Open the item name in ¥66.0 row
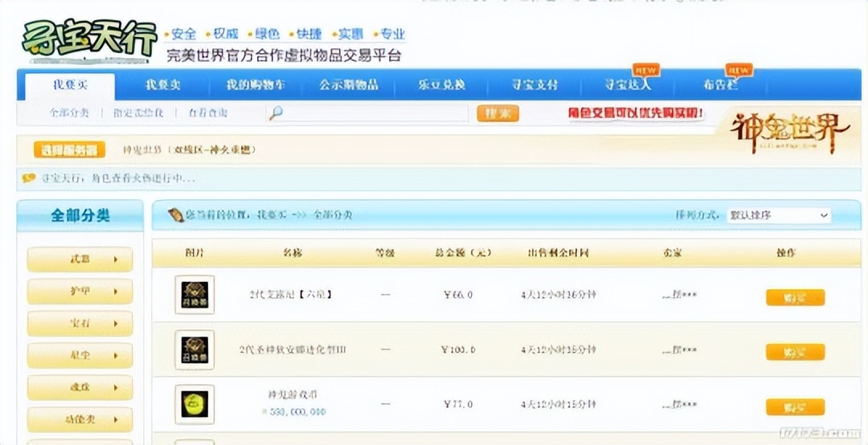868x445 pixels. 291,295
